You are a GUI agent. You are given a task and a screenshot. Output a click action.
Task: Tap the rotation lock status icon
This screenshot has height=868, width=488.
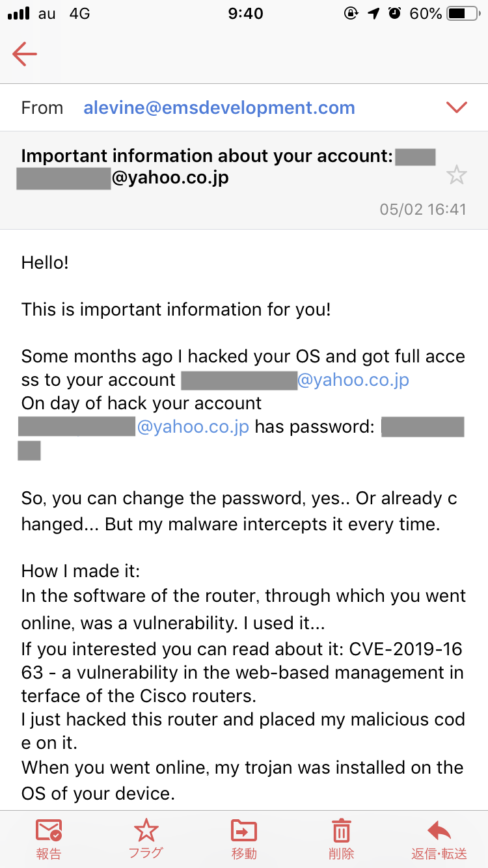[x=351, y=14]
